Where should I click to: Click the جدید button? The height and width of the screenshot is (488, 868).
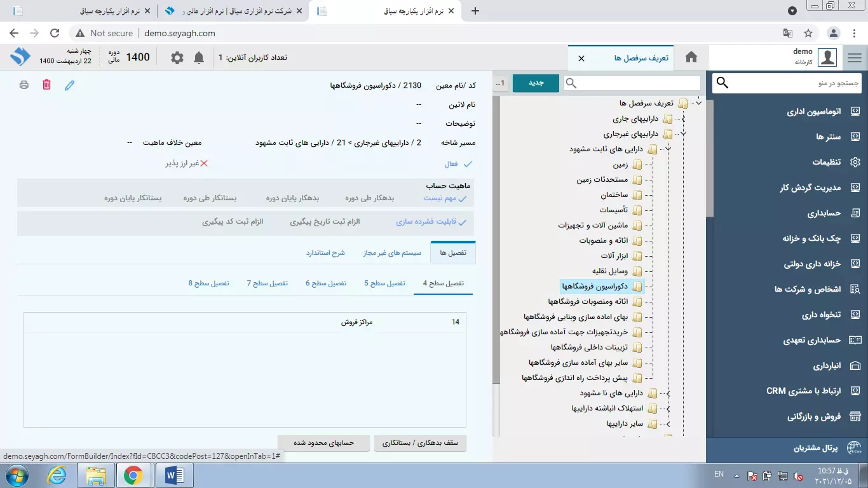[536, 83]
